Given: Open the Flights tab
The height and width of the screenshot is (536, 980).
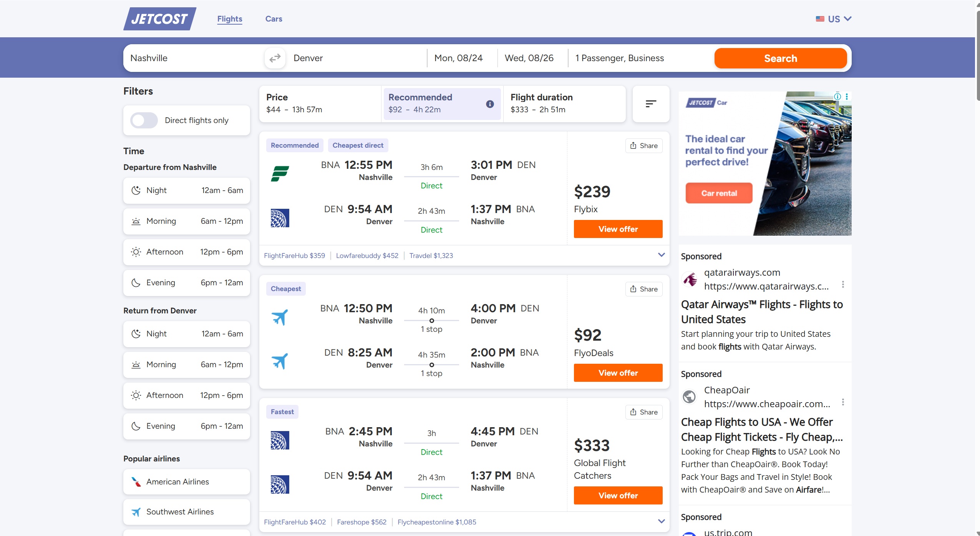Looking at the screenshot, I should pyautogui.click(x=230, y=19).
